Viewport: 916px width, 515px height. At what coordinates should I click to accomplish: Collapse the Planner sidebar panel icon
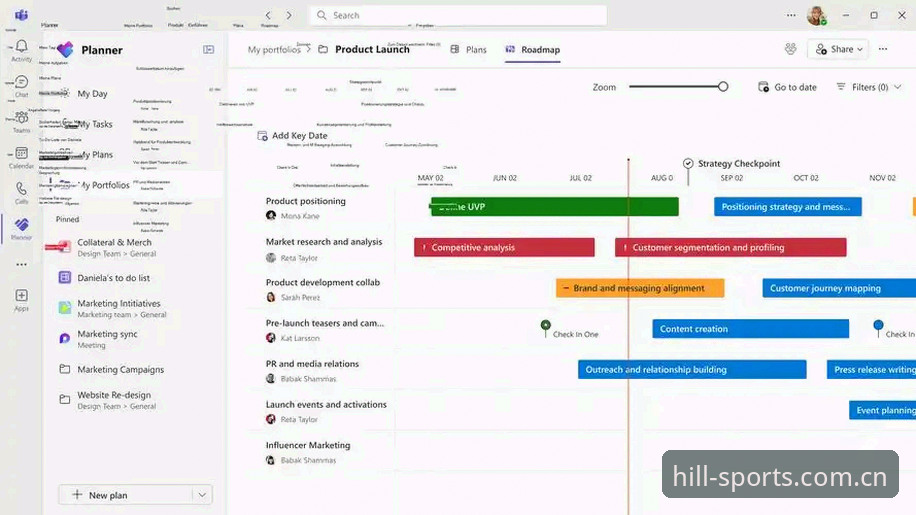(x=209, y=50)
